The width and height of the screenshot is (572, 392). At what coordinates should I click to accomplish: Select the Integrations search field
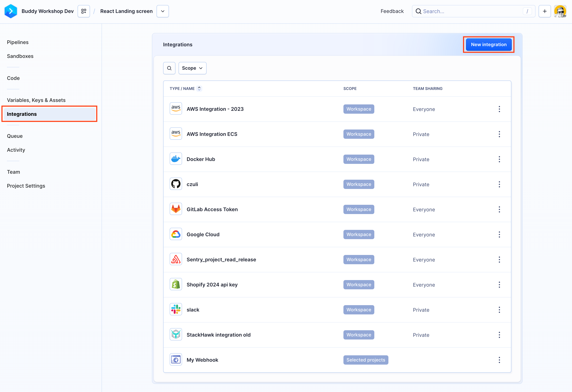click(x=169, y=68)
